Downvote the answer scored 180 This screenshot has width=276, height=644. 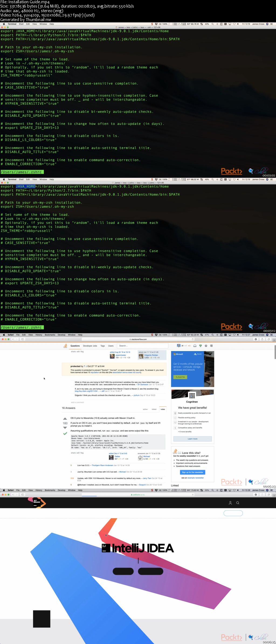[x=65, y=428]
